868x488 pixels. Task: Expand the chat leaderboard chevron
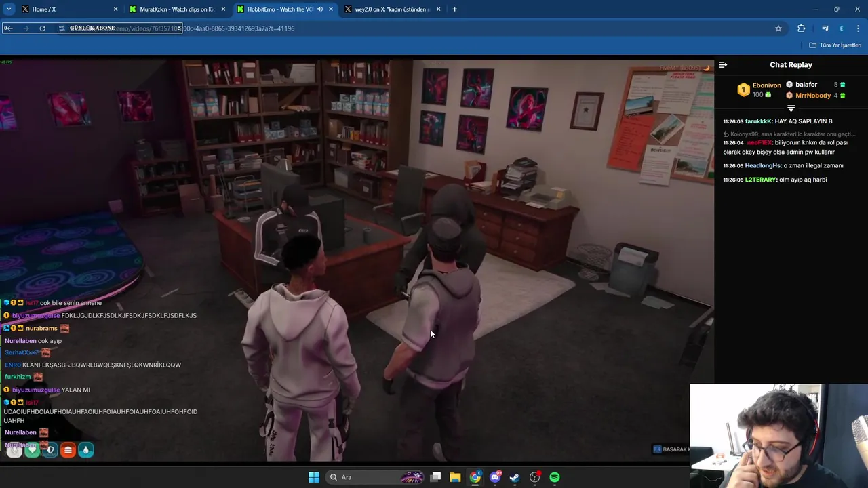pos(791,108)
